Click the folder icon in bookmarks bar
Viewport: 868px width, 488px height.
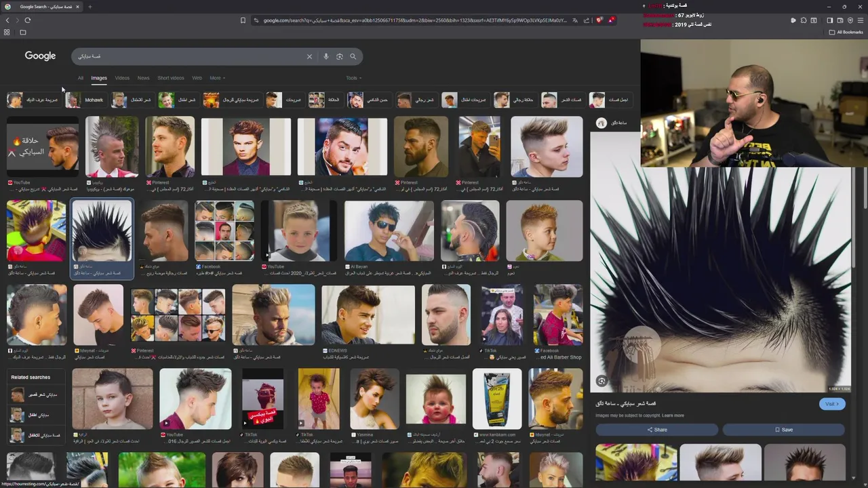[x=22, y=32]
